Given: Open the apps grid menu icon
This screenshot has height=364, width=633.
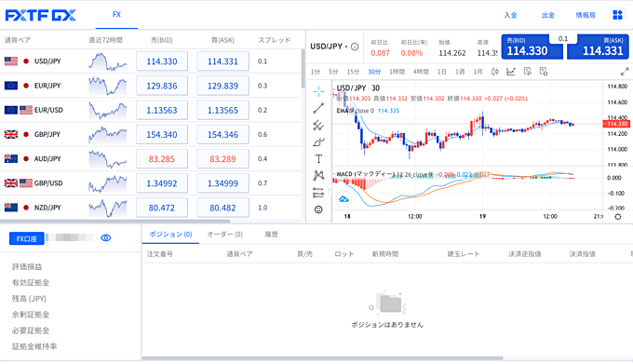Looking at the screenshot, I should point(618,15).
